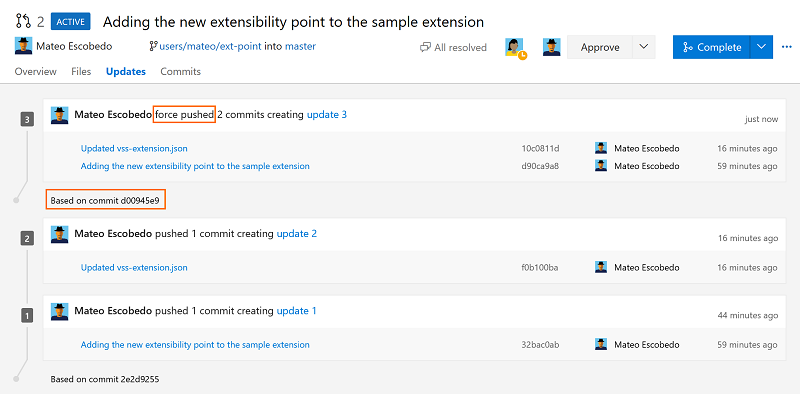Open the Updated vss-extension.json commit 10c0811d
This screenshot has width=800, height=394.
point(134,149)
